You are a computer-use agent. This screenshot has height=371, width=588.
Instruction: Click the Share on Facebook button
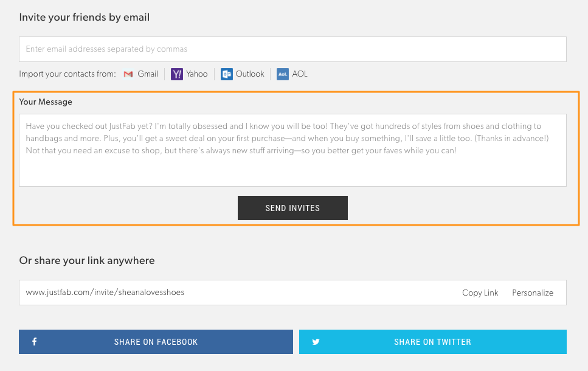pos(156,342)
